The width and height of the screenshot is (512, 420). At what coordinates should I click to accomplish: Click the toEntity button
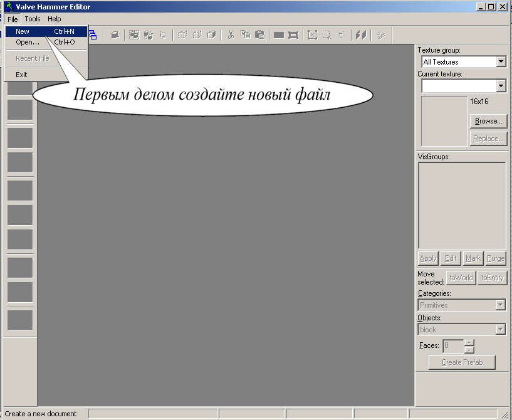tap(493, 278)
